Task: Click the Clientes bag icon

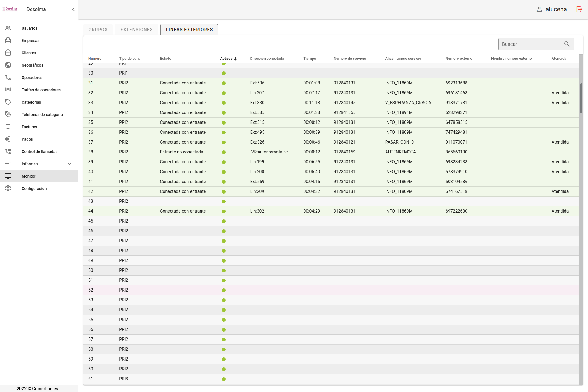Action: click(8, 53)
